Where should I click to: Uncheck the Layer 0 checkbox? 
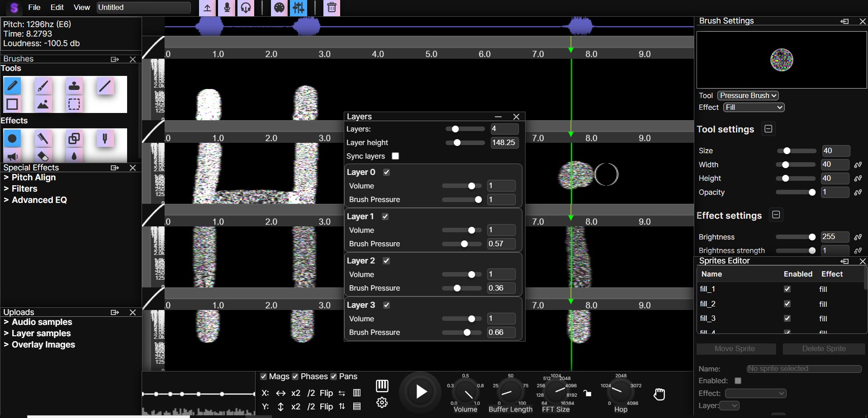tap(386, 172)
